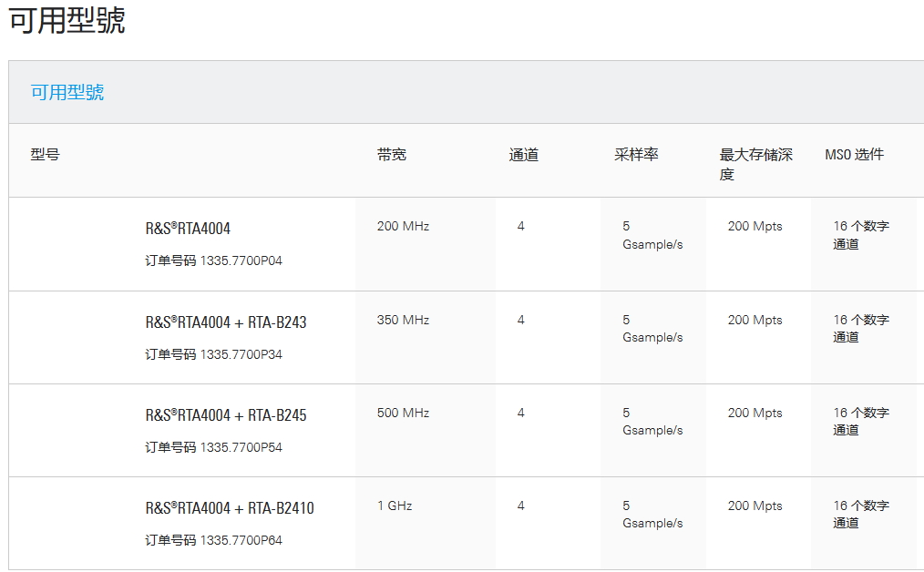Open the RTA4004 + RTA-B2410 model
Image resolution: width=924 pixels, height=572 pixels.
click(230, 508)
